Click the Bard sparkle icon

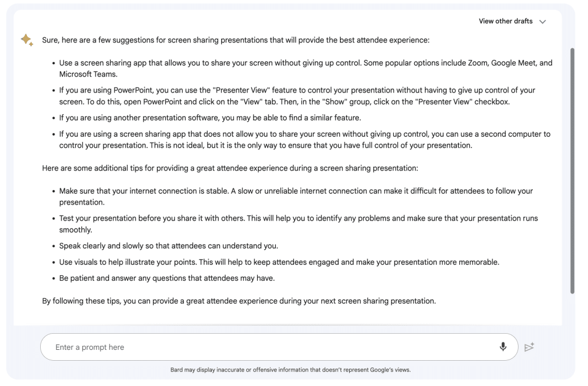click(27, 40)
